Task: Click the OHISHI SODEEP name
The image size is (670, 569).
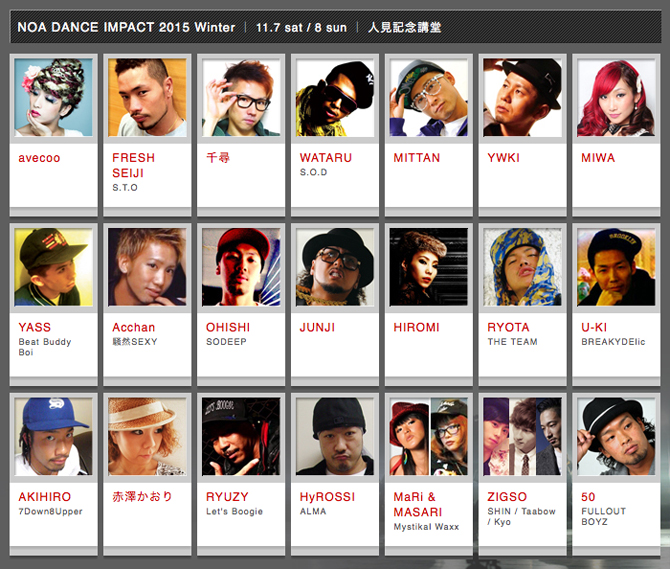Action: coord(228,334)
